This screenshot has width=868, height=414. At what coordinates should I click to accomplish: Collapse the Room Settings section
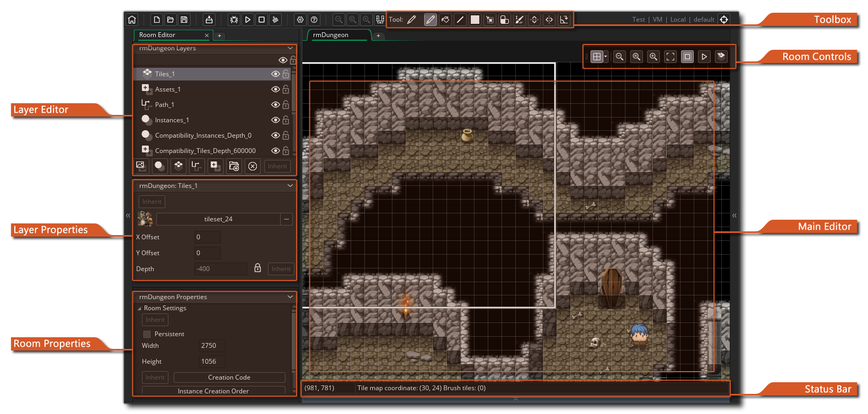pyautogui.click(x=140, y=308)
